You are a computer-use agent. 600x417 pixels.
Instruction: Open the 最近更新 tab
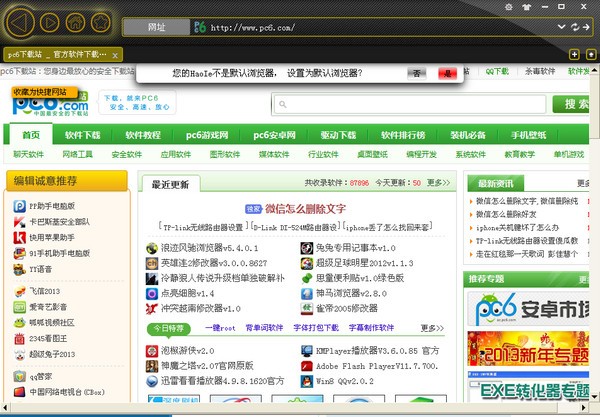pos(171,184)
